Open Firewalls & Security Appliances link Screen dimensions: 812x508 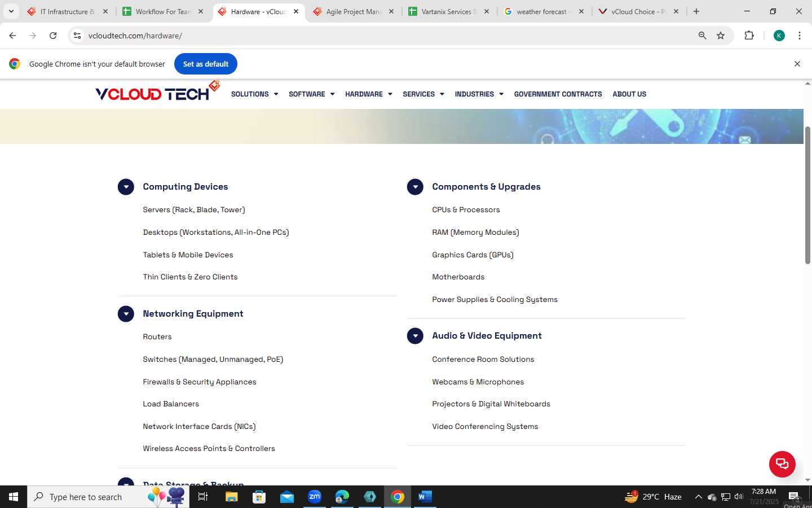pyautogui.click(x=200, y=382)
